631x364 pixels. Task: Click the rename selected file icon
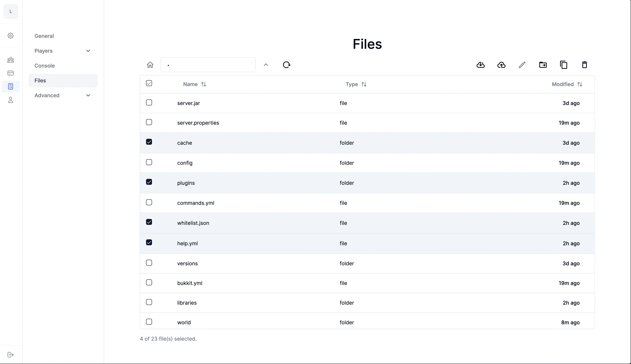pos(522,65)
